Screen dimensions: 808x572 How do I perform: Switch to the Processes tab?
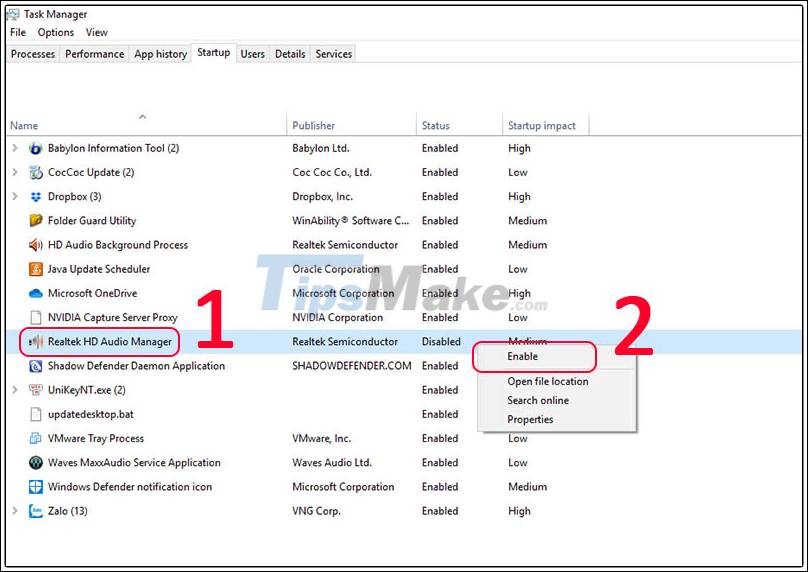[x=33, y=54]
